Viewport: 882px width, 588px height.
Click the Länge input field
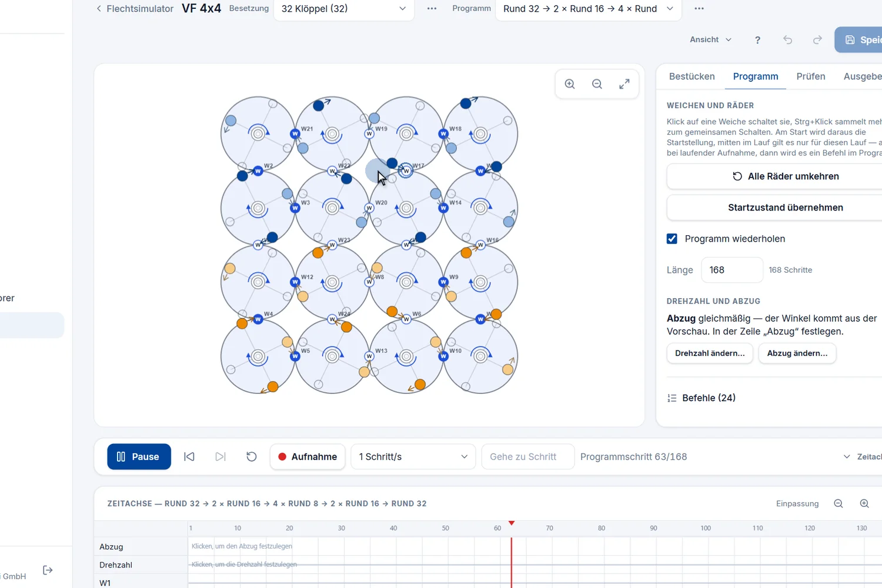point(732,270)
